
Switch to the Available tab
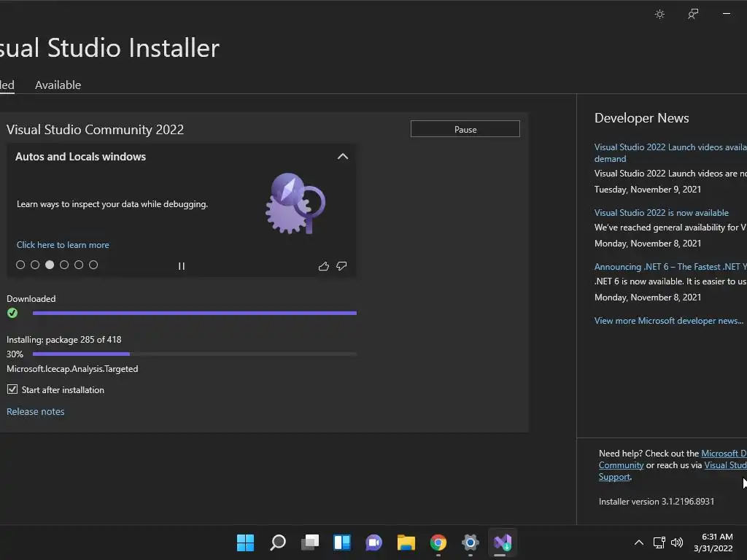[58, 85]
